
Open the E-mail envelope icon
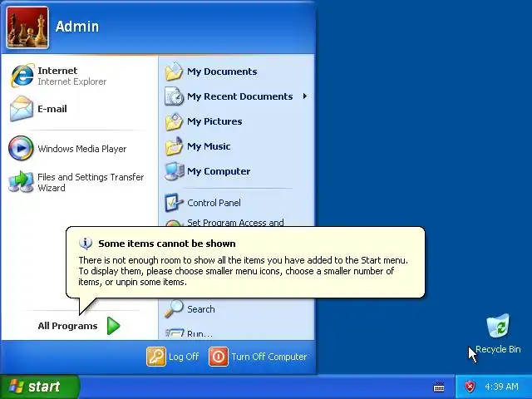(x=22, y=109)
